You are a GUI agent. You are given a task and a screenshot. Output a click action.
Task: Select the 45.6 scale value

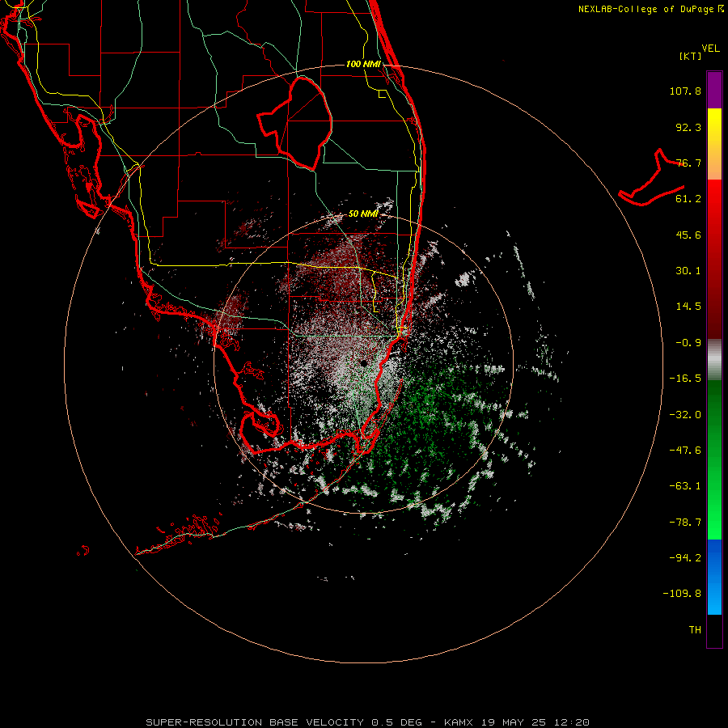(688, 235)
